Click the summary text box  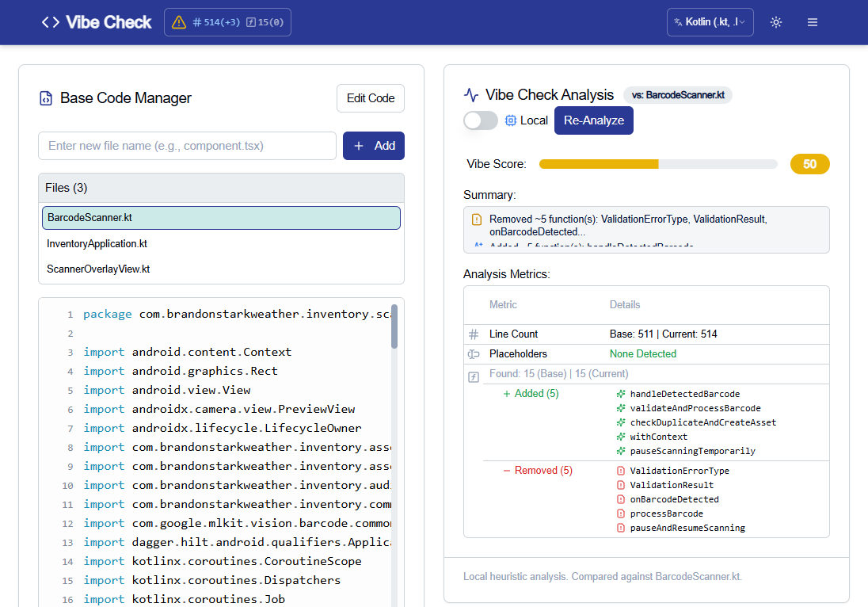point(646,230)
